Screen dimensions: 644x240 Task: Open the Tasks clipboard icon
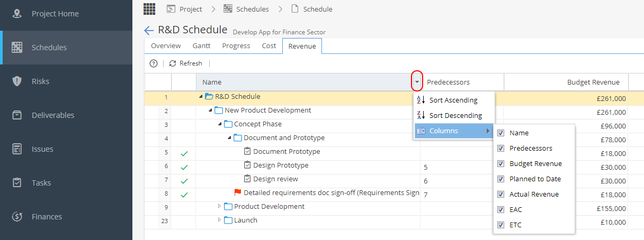(17, 182)
